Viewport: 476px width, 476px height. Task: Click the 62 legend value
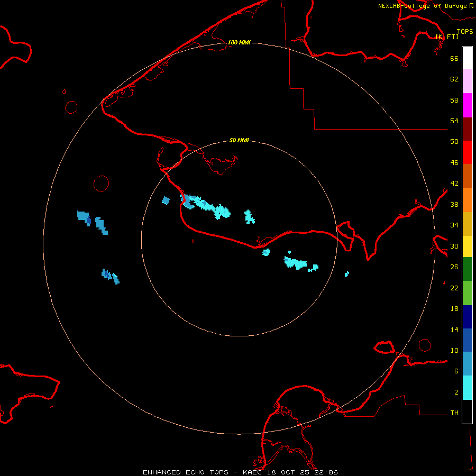pos(454,79)
